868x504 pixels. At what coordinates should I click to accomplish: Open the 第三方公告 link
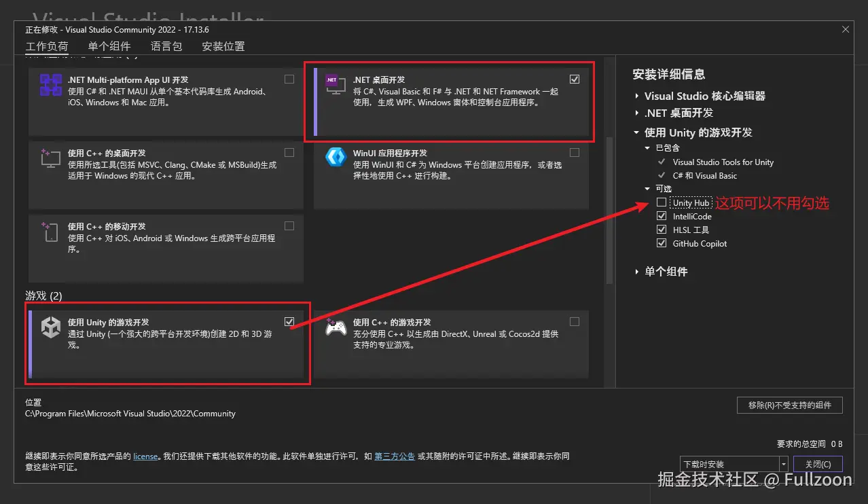(395, 456)
